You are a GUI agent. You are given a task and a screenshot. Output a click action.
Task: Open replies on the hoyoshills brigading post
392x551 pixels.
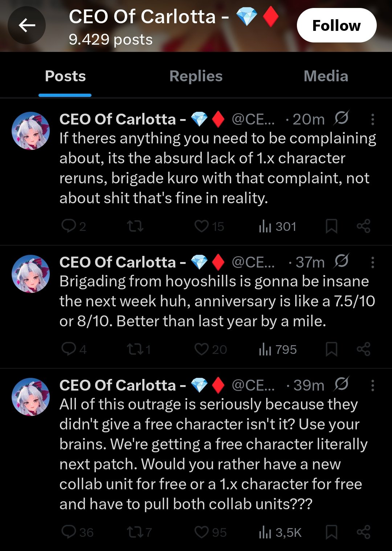coord(74,349)
